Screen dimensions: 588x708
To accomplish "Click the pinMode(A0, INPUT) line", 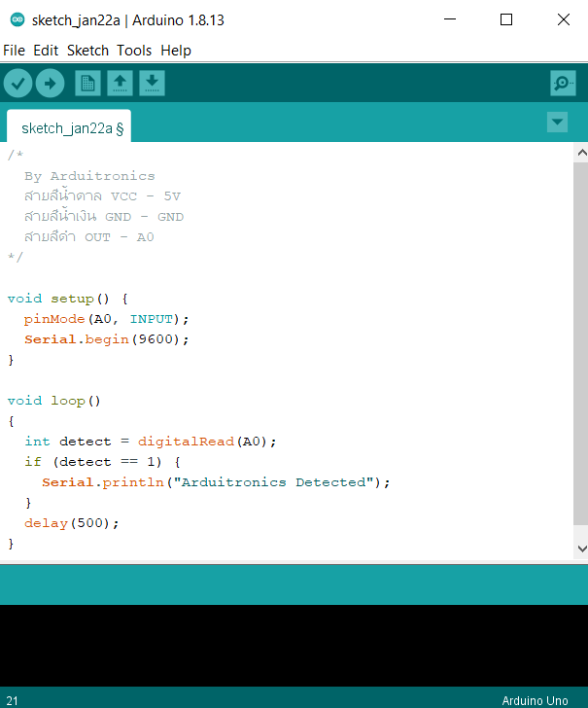I will coord(106,319).
